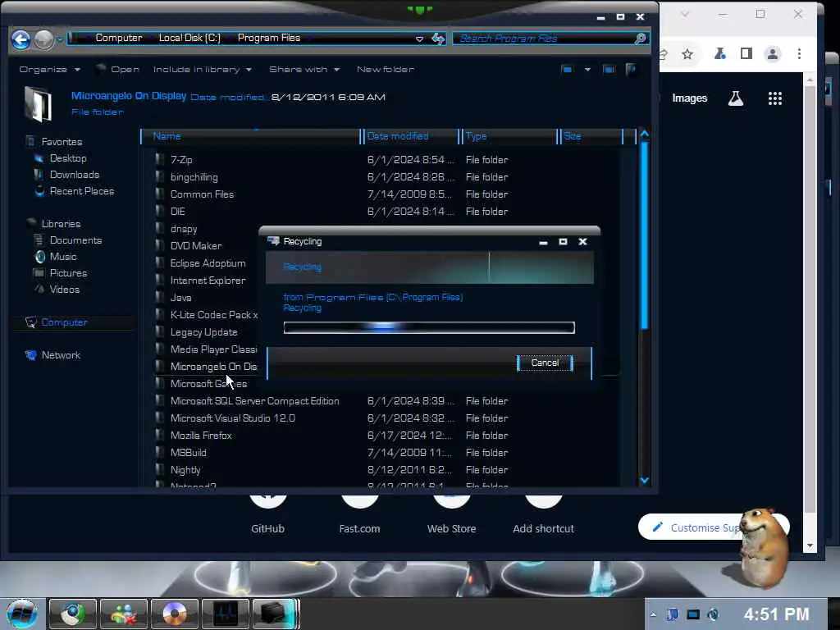The height and width of the screenshot is (630, 840).
Task: Open the Music library
Action: [63, 257]
